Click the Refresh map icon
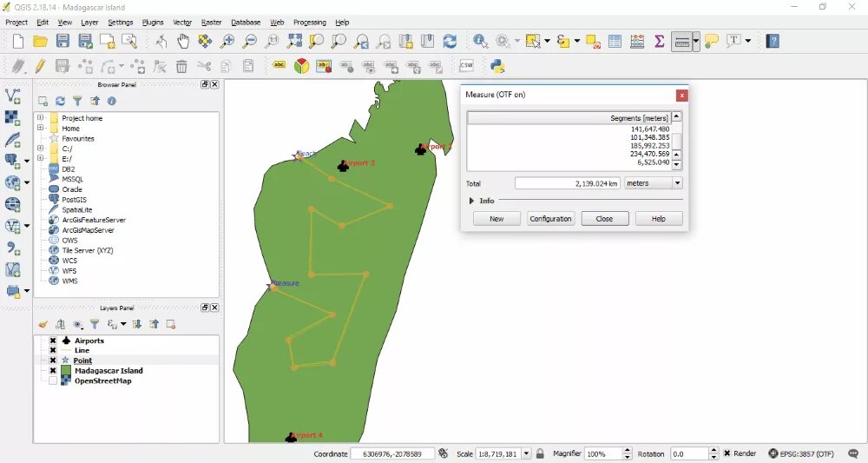Image resolution: width=868 pixels, height=463 pixels. click(450, 41)
